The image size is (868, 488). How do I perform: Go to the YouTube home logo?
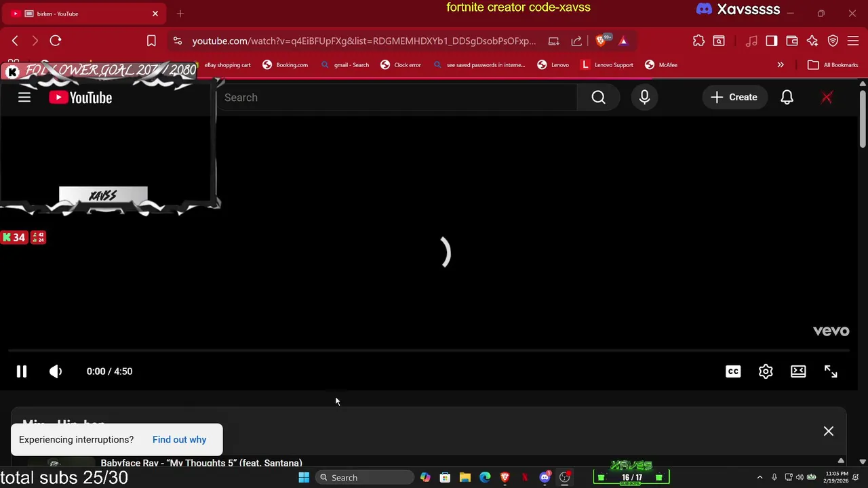[x=80, y=98]
